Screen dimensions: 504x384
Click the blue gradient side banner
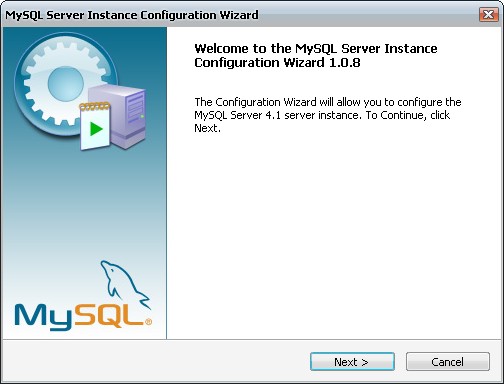85,183
